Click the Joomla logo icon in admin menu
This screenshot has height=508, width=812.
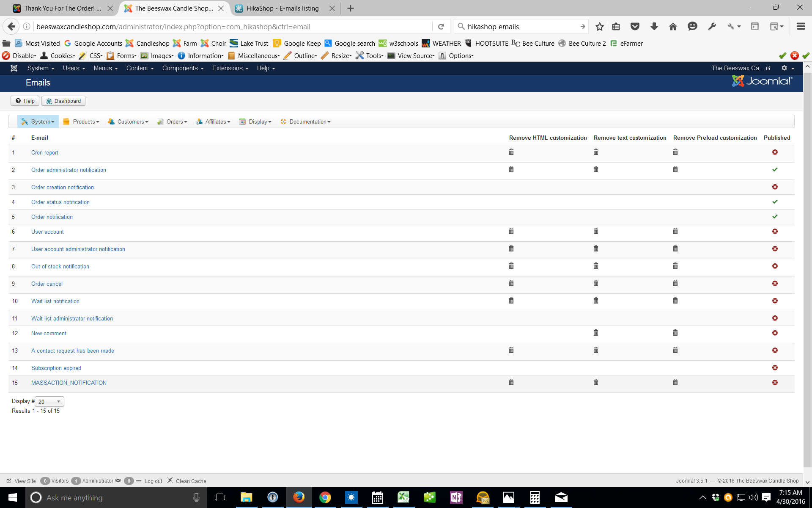(14, 68)
